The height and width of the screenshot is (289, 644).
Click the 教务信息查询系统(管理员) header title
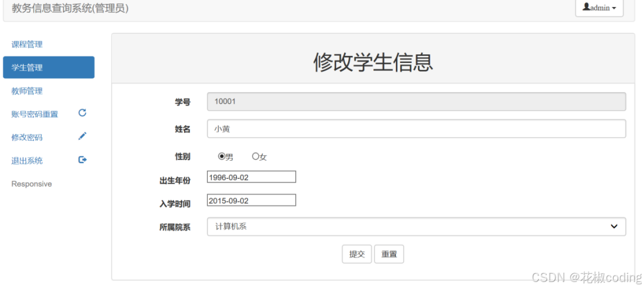tap(70, 8)
